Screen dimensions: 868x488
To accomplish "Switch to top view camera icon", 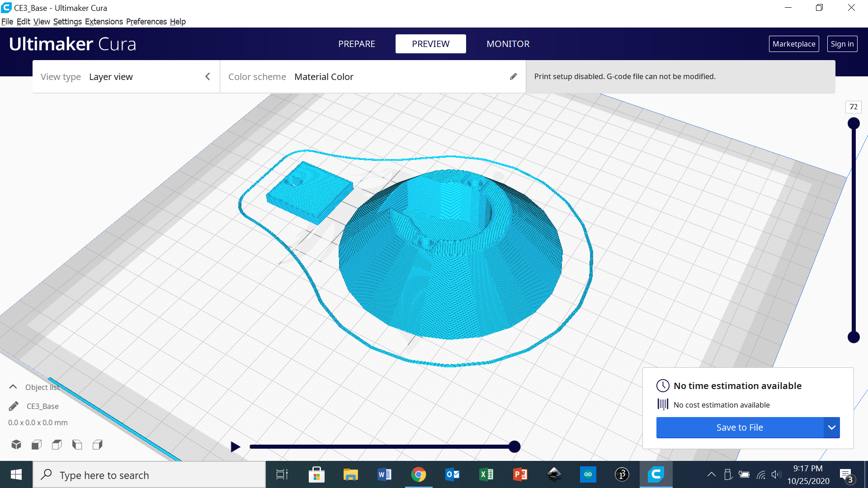I will click(57, 445).
